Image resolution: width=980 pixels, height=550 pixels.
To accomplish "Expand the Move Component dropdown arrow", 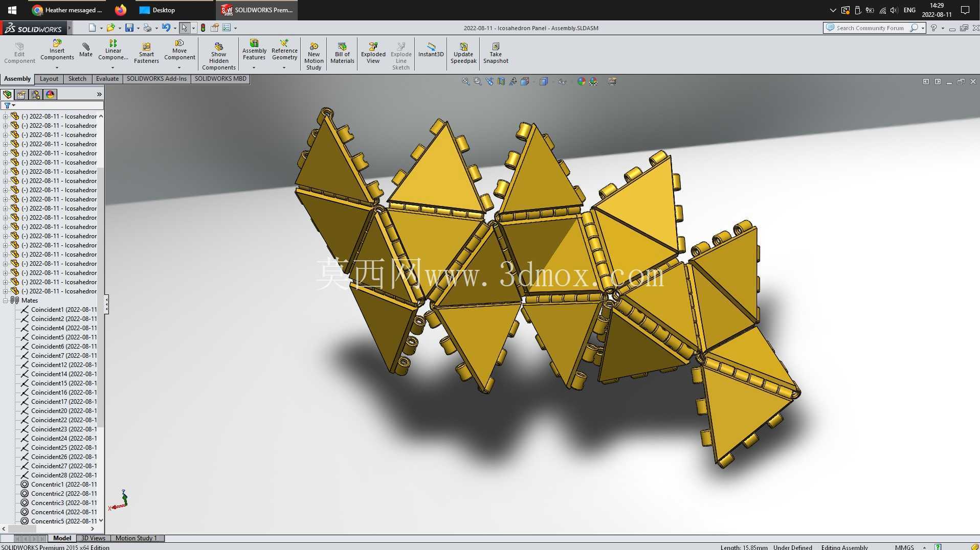I will [179, 67].
